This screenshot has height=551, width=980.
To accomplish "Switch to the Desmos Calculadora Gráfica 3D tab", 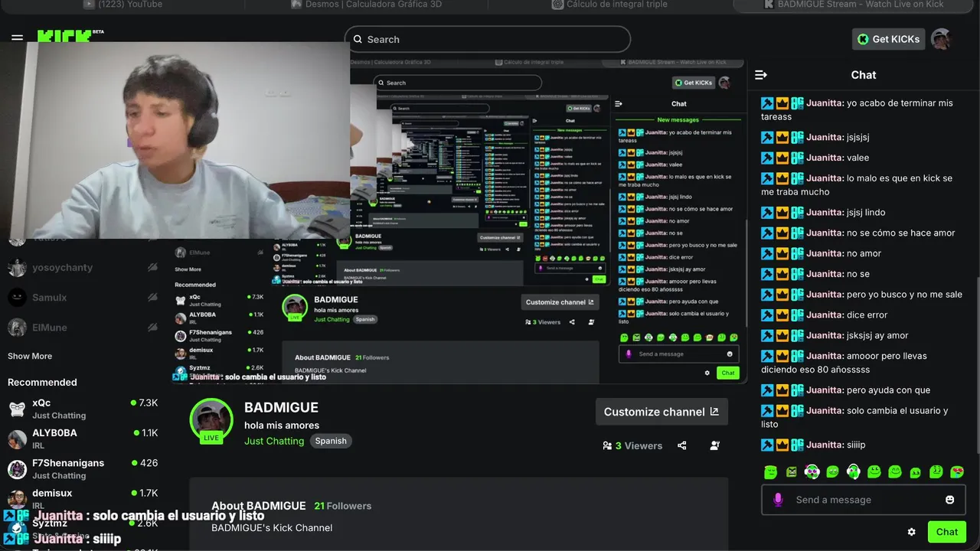I will click(366, 5).
